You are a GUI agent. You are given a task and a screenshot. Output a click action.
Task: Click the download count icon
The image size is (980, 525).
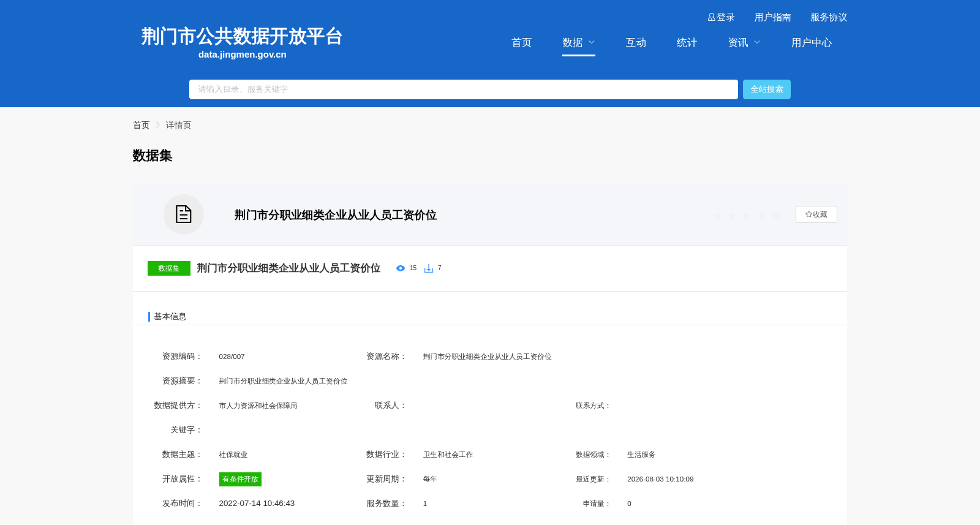pos(429,268)
